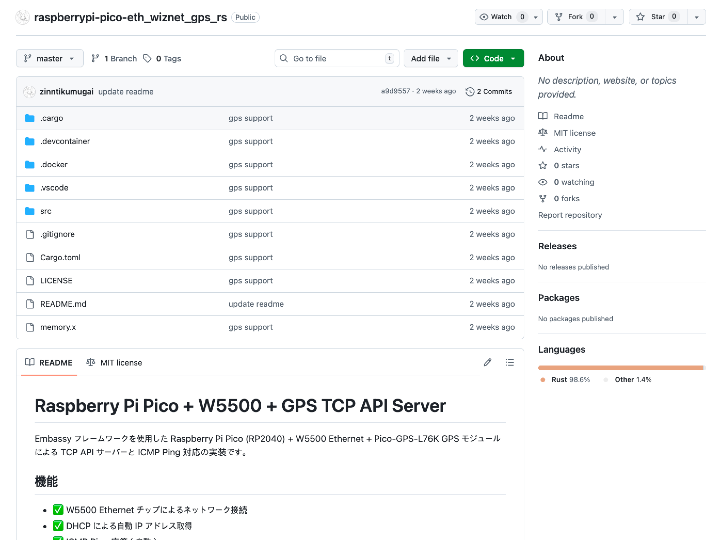Viewport: 720px width, 540px height.
Task: Click zinntikumugai's avatar in commit row
Action: click(29, 91)
